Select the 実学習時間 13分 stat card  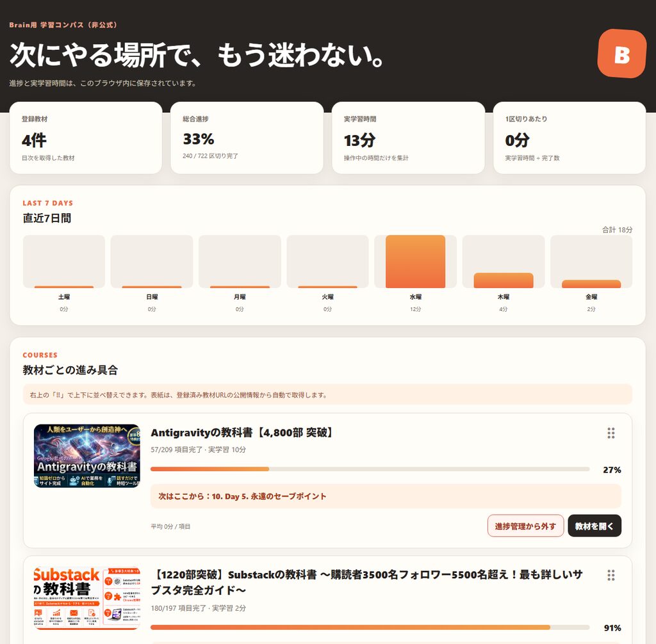pos(408,138)
